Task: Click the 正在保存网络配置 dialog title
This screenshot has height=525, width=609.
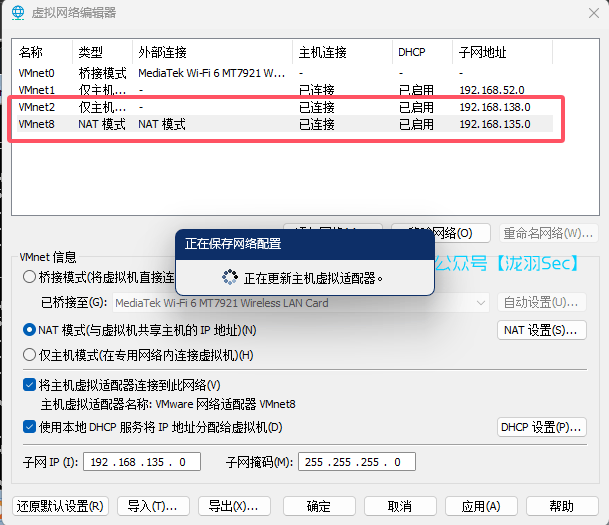Action: [233, 244]
